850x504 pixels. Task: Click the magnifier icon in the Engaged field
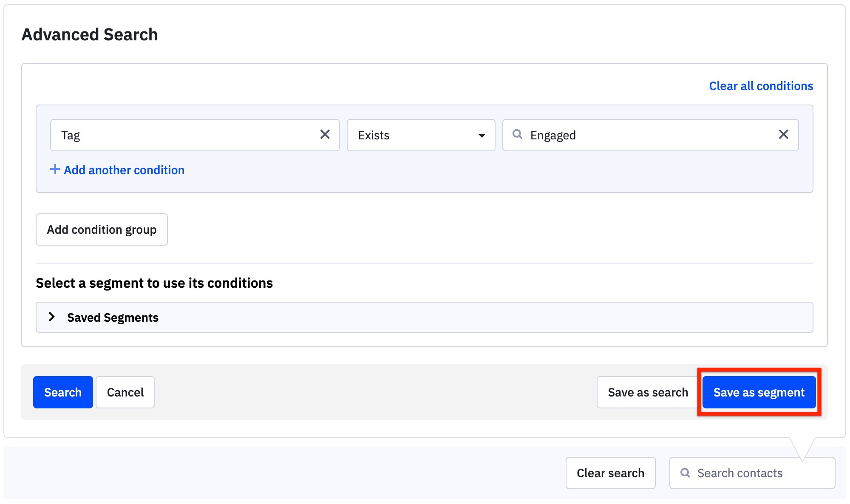coord(517,134)
